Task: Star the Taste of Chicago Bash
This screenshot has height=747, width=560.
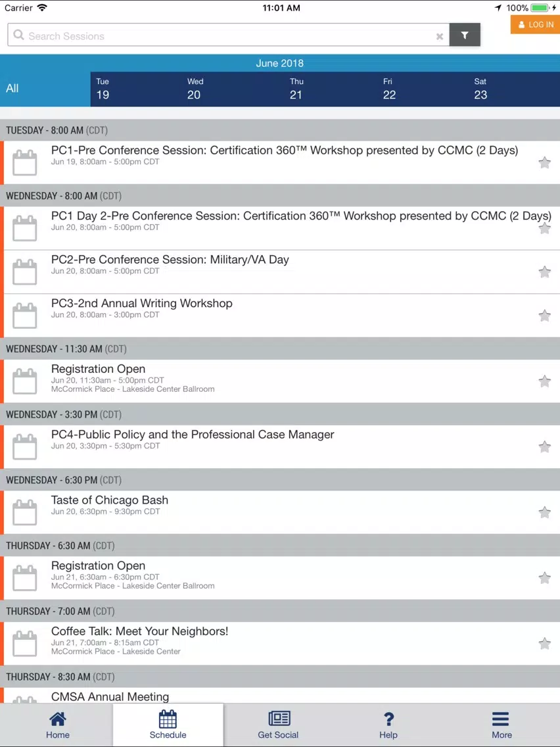Action: tap(544, 513)
